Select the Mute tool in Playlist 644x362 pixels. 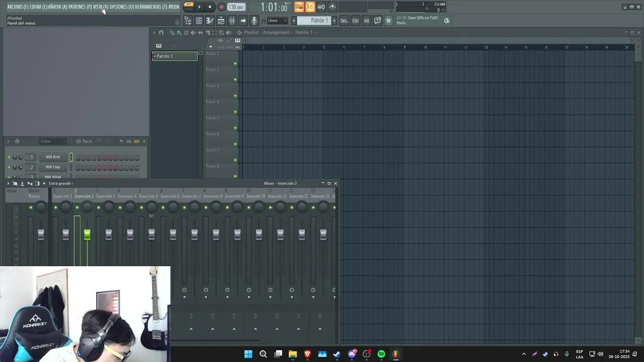pyautogui.click(x=193, y=33)
